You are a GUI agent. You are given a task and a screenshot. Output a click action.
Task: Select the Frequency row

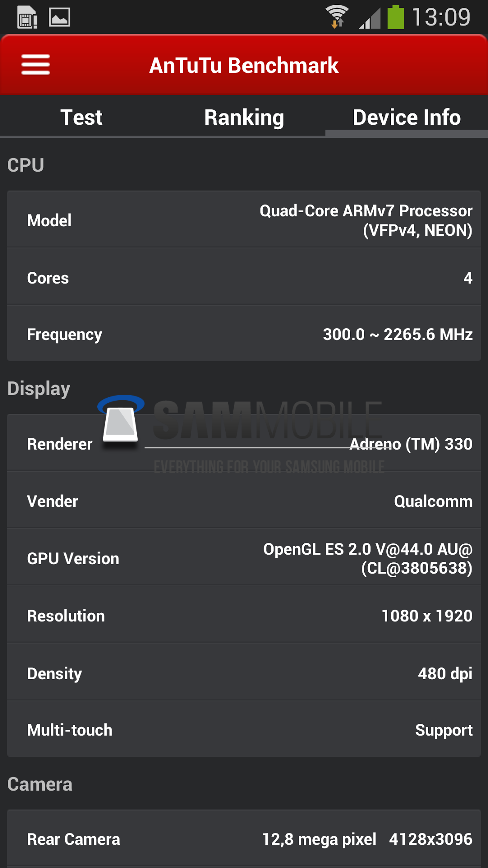point(244,334)
